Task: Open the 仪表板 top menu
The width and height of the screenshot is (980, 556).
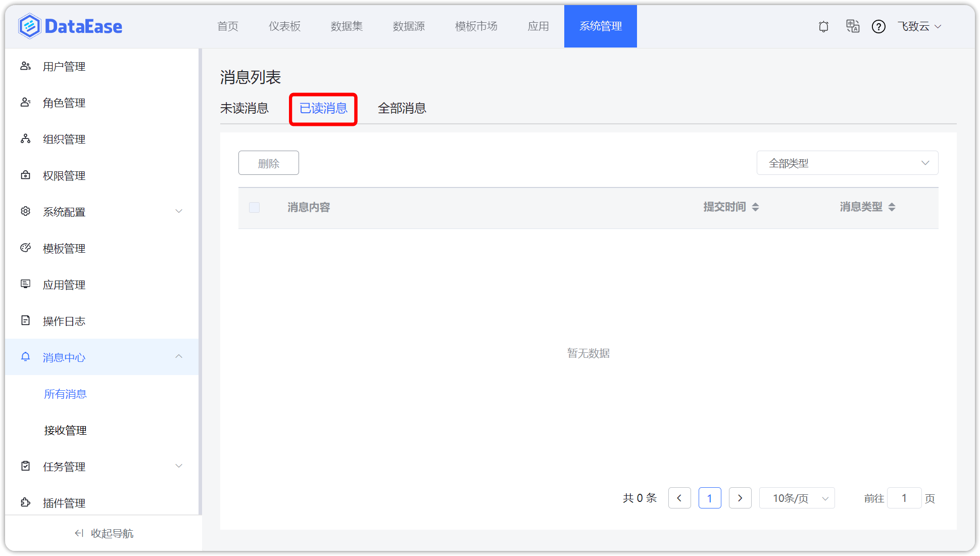Action: click(x=284, y=26)
